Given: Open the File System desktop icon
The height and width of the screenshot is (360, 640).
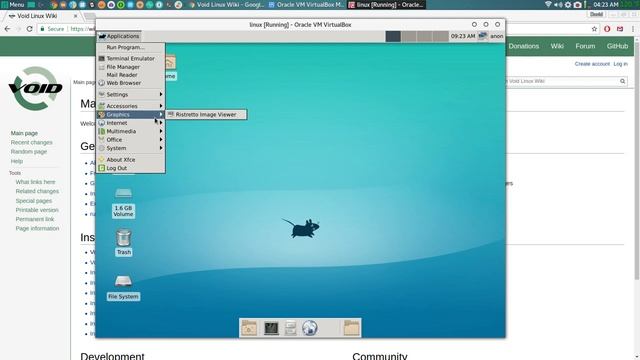Looking at the screenshot, I should click(x=123, y=288).
